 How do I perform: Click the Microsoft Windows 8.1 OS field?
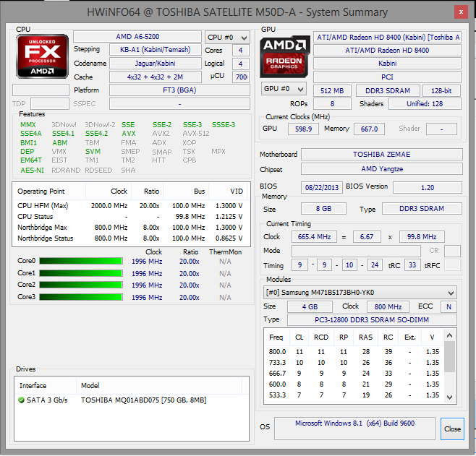354,429
